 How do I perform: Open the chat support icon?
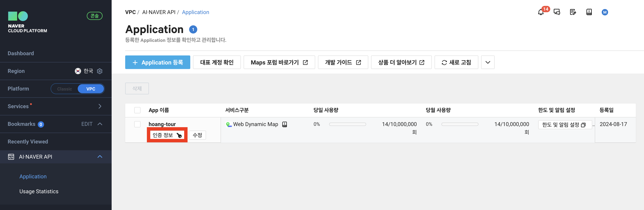(557, 12)
